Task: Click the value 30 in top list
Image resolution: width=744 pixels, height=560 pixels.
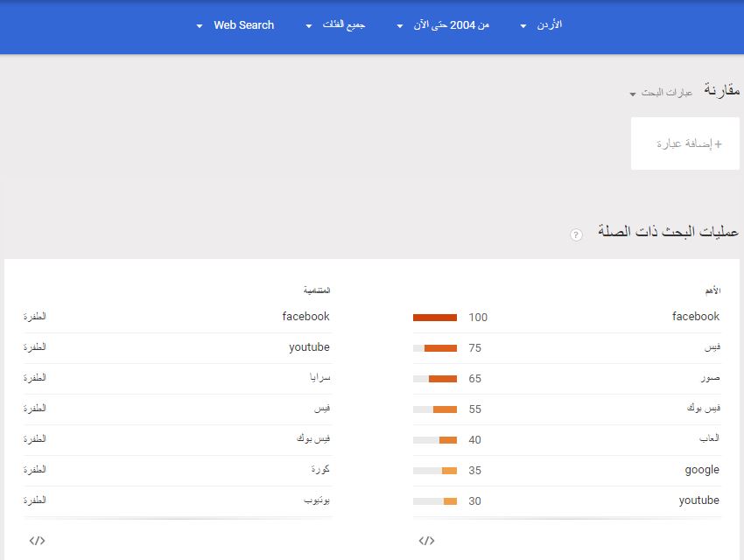Action: 475,501
